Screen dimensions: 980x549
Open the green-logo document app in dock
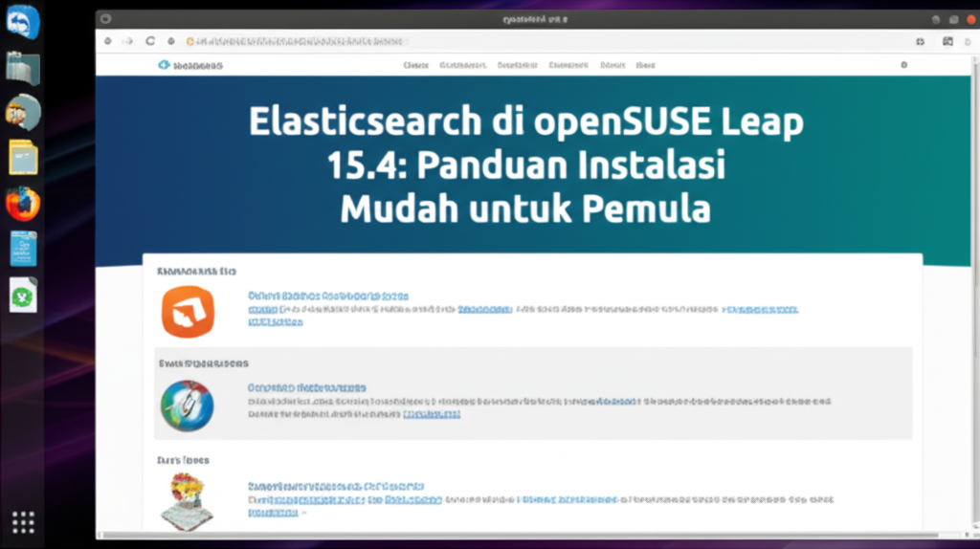(x=23, y=295)
